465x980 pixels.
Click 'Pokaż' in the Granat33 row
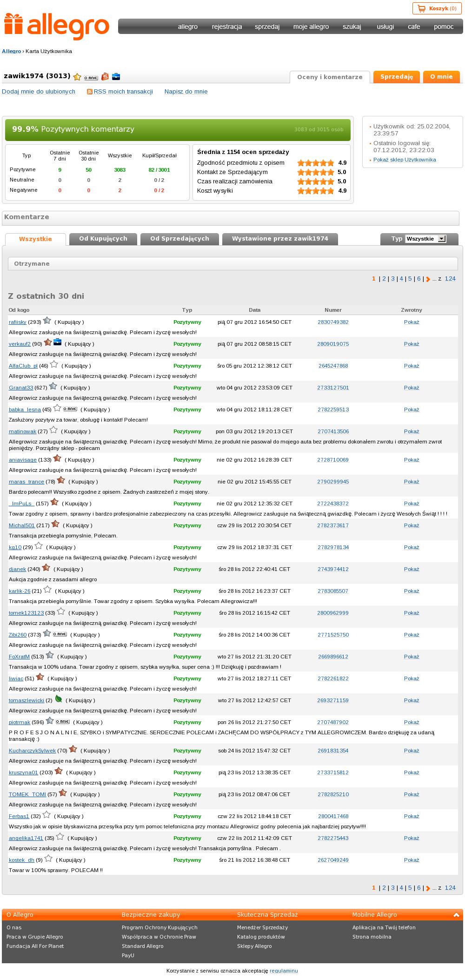pyautogui.click(x=412, y=388)
